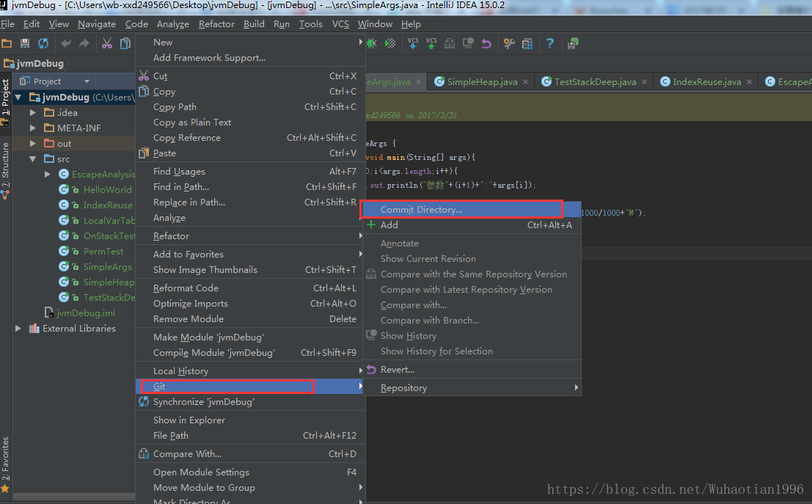The width and height of the screenshot is (812, 504).
Task: Select Local History in context menu
Action: coord(249,371)
